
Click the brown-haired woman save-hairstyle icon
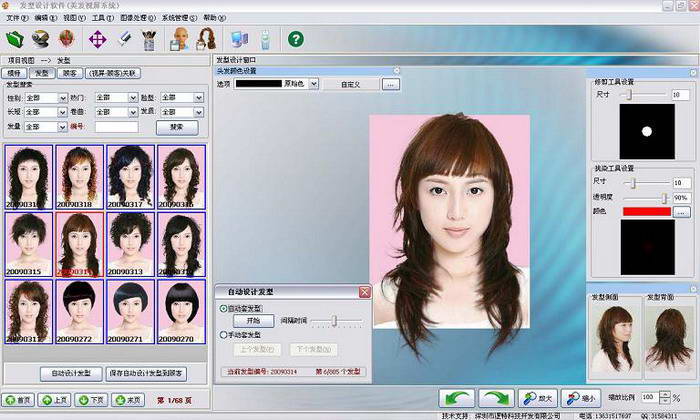pos(206,39)
